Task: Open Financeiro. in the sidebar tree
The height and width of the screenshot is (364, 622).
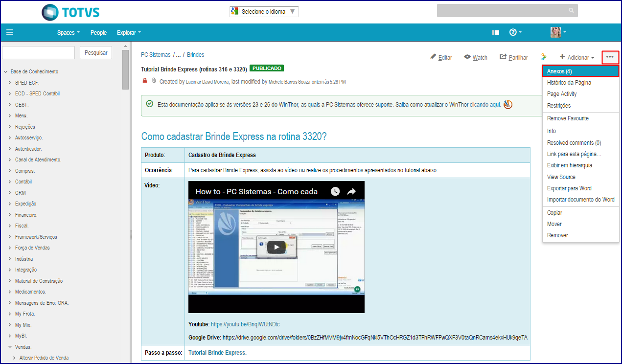Action: [26, 215]
